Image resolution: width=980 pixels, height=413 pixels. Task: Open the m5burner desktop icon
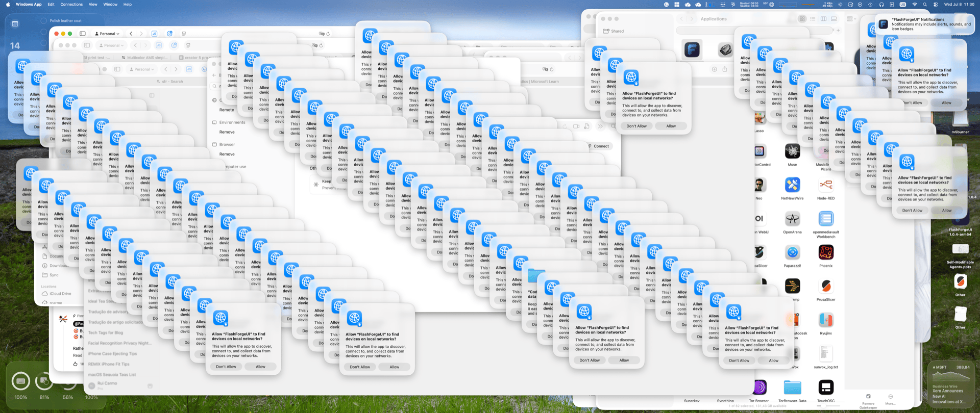pos(960,122)
